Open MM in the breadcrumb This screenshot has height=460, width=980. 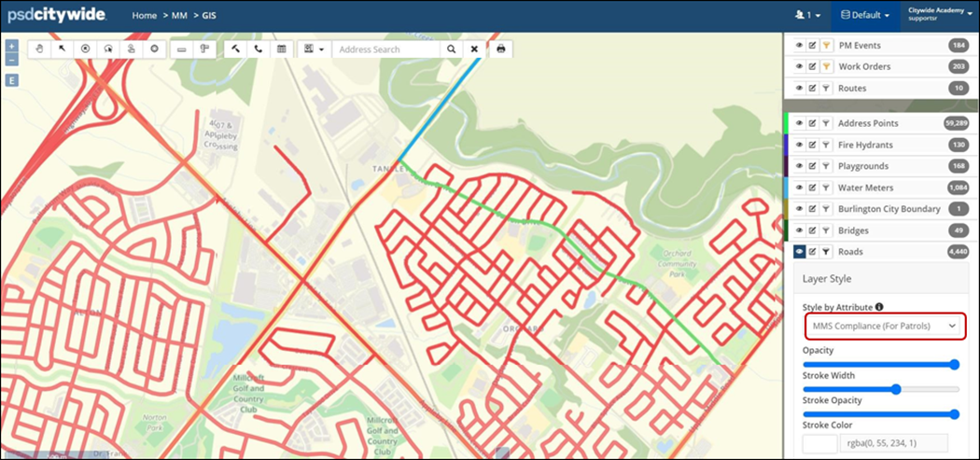click(179, 16)
